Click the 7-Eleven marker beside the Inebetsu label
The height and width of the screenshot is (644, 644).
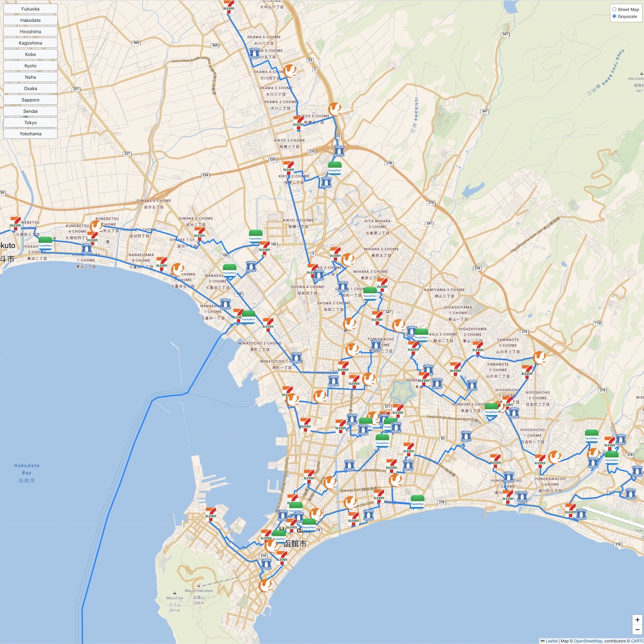pyautogui.click(x=16, y=223)
